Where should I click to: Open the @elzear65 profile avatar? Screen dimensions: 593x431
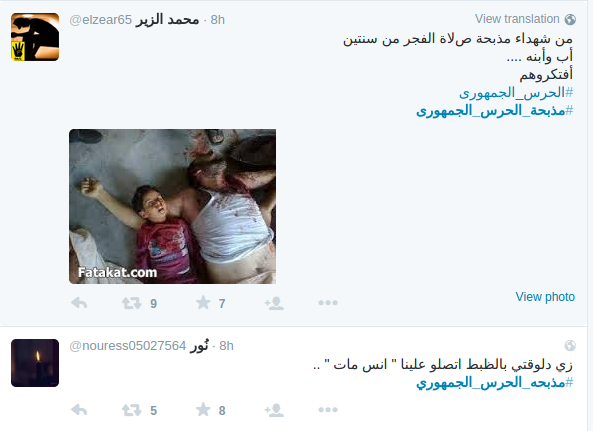[x=35, y=37]
